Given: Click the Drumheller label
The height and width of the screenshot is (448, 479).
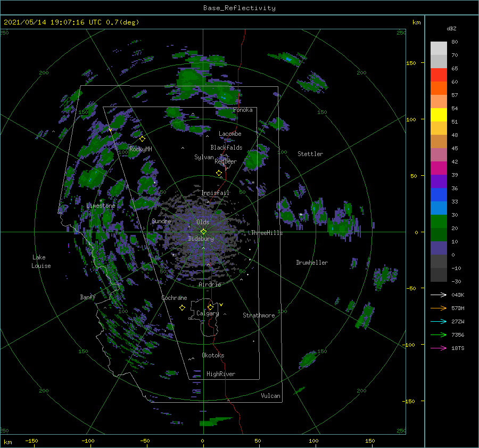Looking at the screenshot, I should (312, 263).
